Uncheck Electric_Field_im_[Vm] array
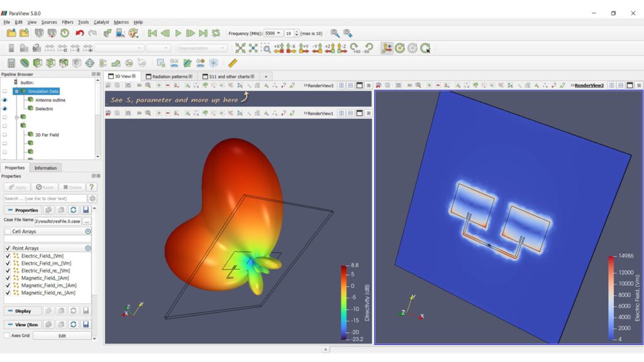 (x=8, y=263)
